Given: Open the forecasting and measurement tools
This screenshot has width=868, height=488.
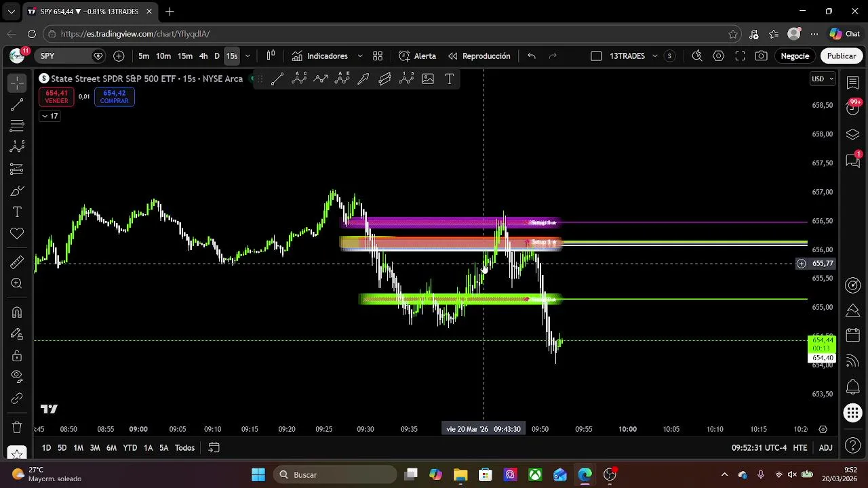Looking at the screenshot, I should pos(17,169).
